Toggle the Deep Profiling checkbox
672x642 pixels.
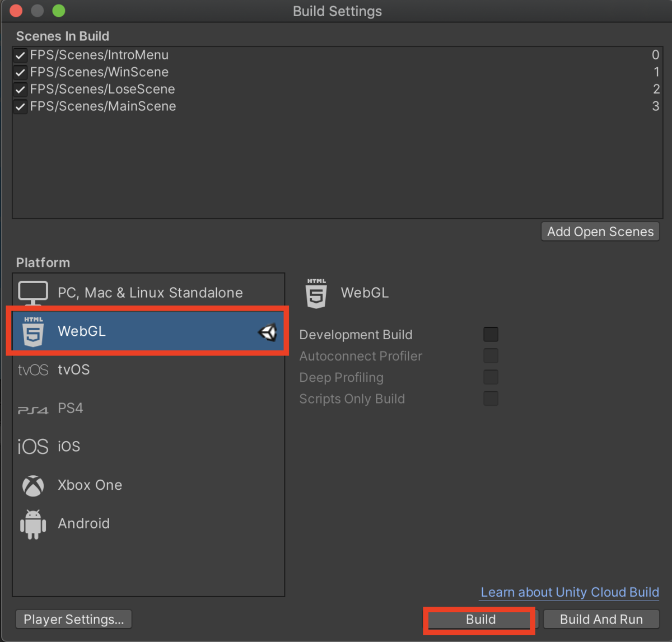pyautogui.click(x=491, y=377)
